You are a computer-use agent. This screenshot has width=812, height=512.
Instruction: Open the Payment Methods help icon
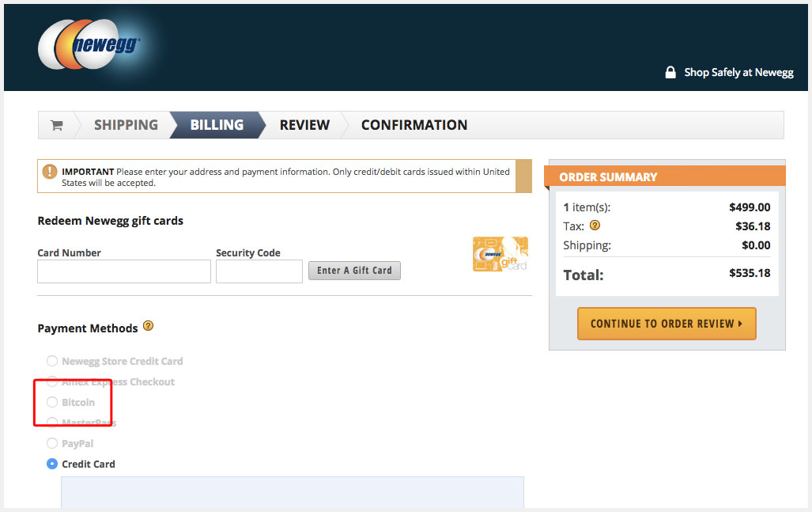point(148,326)
